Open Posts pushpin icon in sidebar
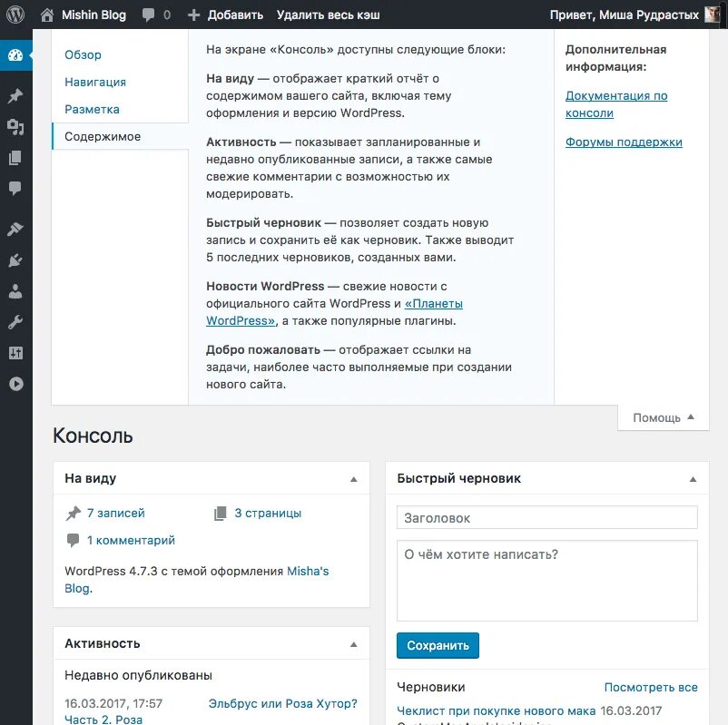The width and height of the screenshot is (728, 725). tap(15, 96)
